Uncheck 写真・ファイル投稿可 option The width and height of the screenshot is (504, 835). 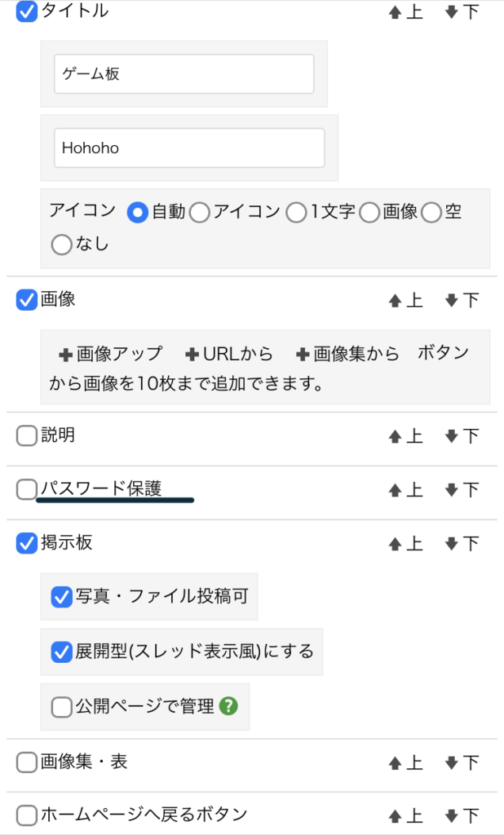(62, 597)
